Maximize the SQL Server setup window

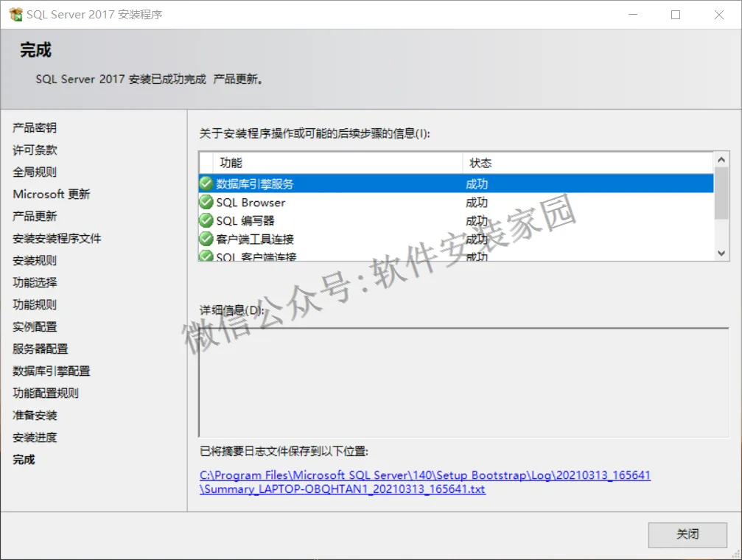click(676, 15)
